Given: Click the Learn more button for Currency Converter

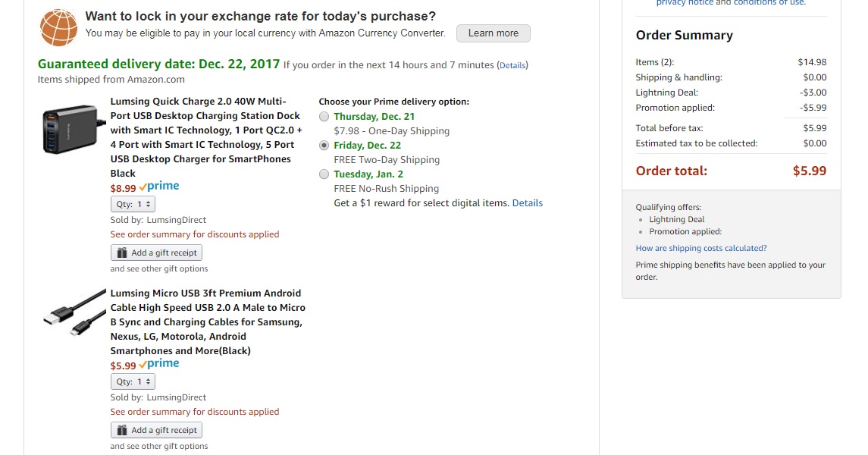Looking at the screenshot, I should (494, 33).
